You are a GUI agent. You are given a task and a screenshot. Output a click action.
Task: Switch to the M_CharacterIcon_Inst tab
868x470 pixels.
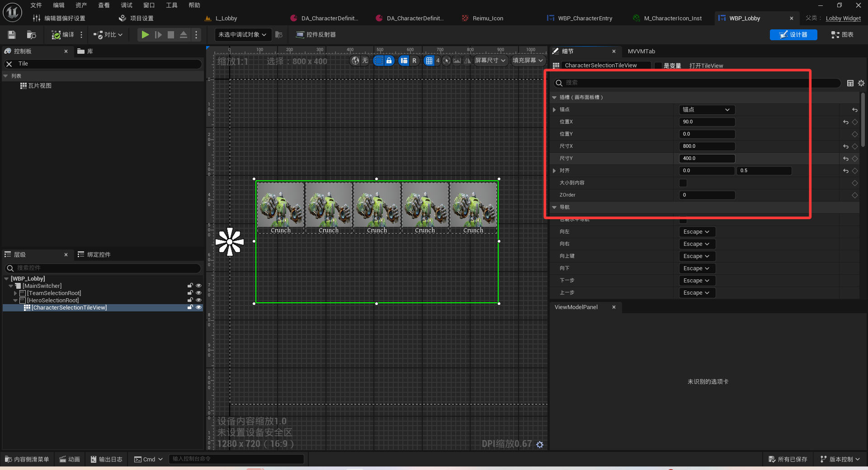click(x=668, y=19)
